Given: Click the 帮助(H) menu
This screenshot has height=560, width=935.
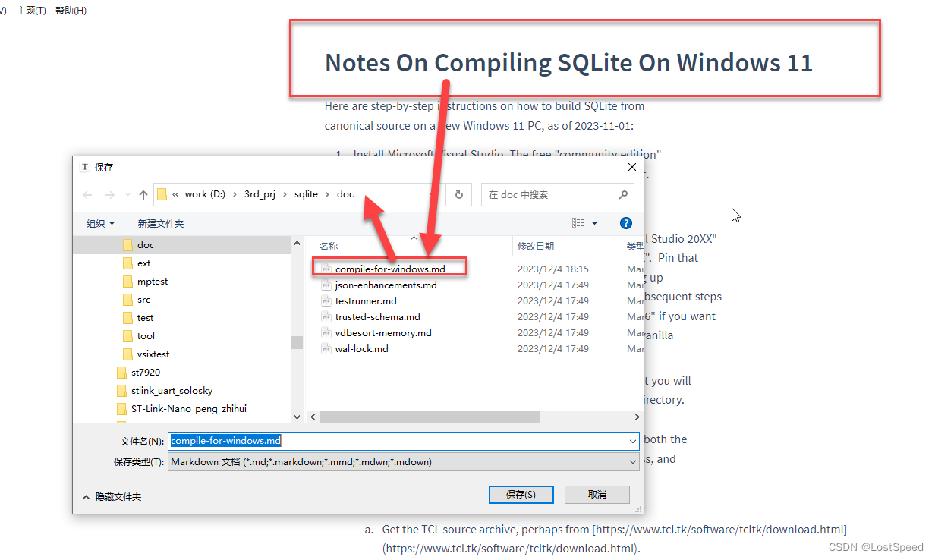Looking at the screenshot, I should click(x=71, y=11).
